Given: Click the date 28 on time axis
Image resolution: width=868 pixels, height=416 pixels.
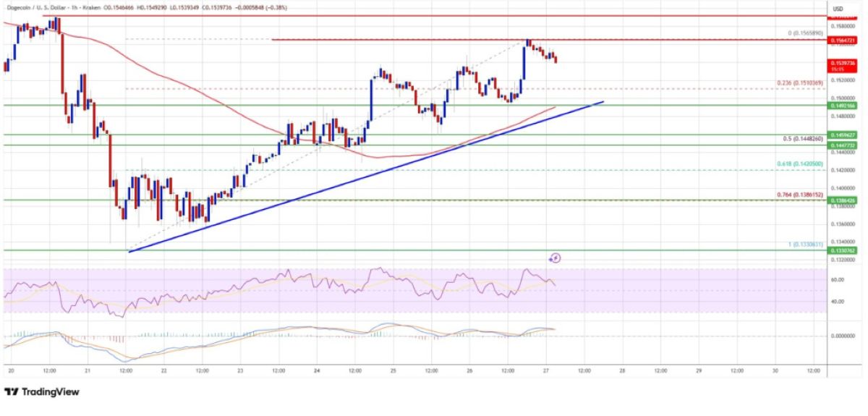Looking at the screenshot, I should (x=621, y=369).
